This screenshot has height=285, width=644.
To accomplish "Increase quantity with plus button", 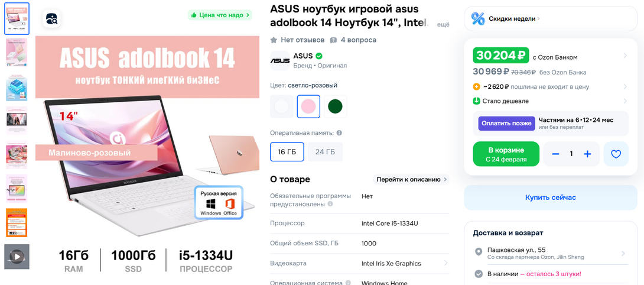I will (x=587, y=154).
